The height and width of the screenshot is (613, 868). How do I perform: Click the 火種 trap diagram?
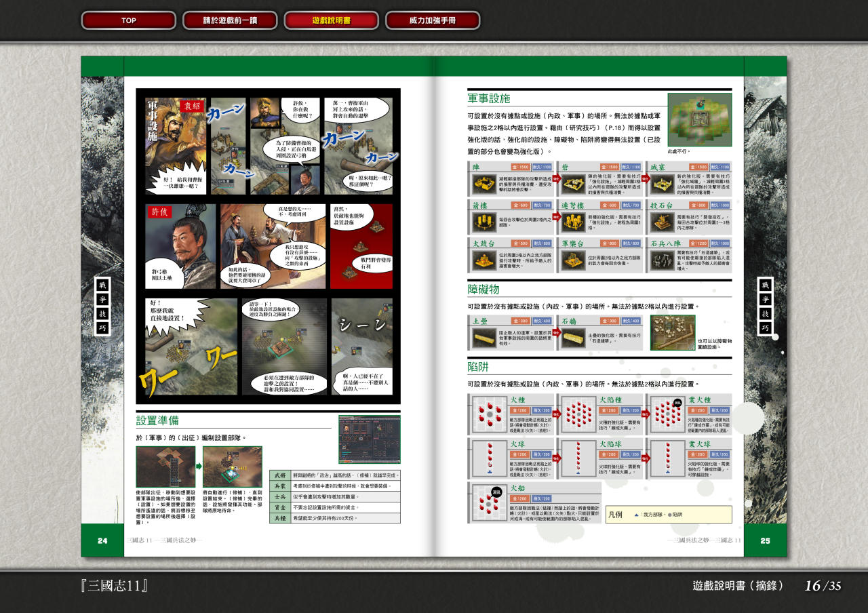coord(489,415)
